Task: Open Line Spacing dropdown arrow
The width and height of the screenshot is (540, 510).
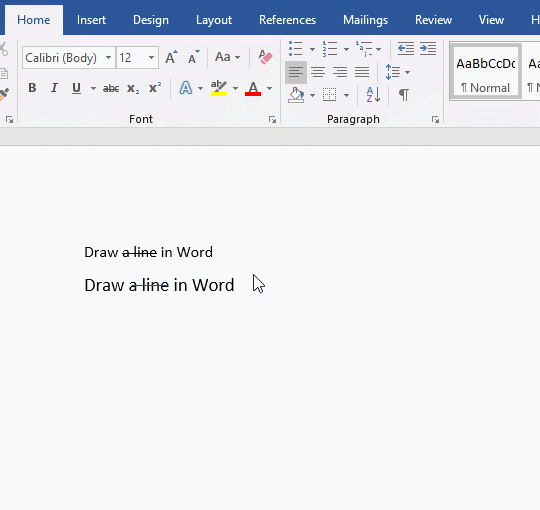Action: (407, 72)
